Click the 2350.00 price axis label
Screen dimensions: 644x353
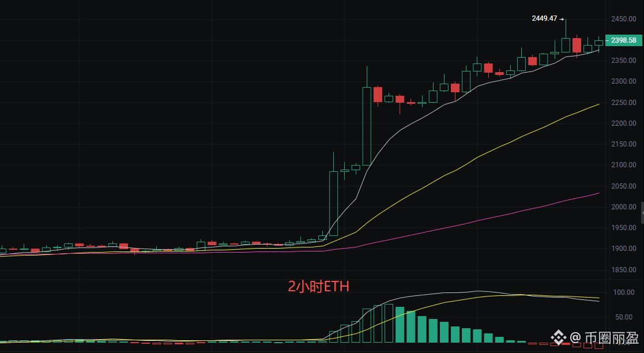point(623,61)
